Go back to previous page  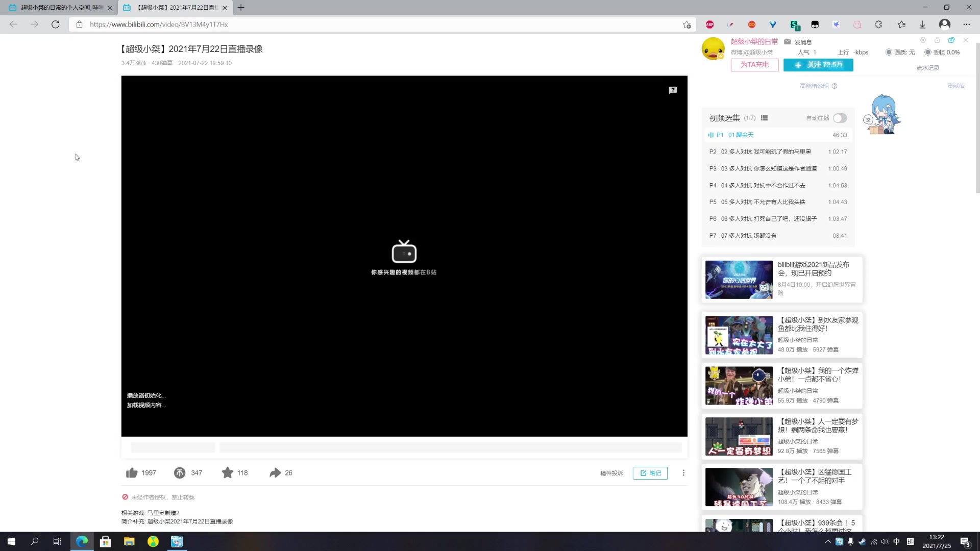click(13, 24)
